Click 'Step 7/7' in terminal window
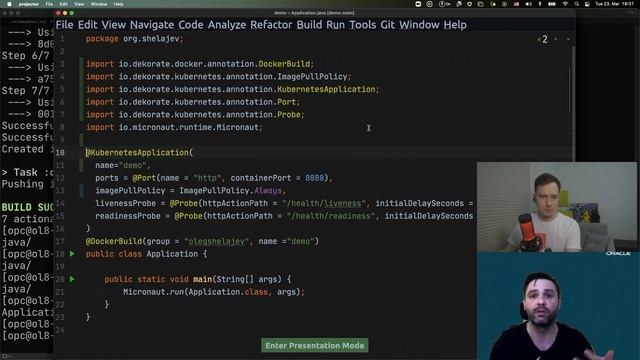The height and width of the screenshot is (360, 640). point(25,91)
